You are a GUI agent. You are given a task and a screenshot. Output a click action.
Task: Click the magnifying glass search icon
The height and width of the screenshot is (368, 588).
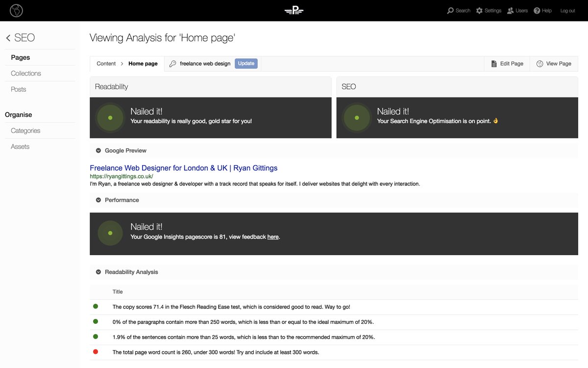[450, 10]
